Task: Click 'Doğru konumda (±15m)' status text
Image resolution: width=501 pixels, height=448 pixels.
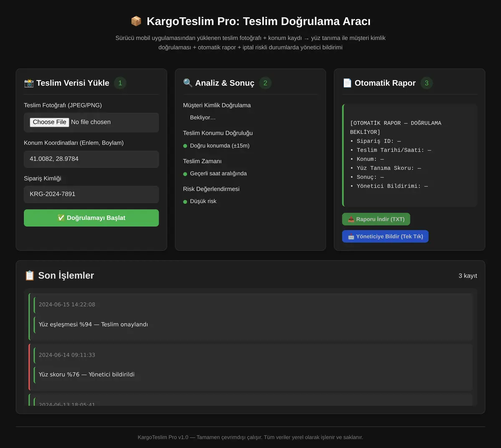Action: (x=220, y=146)
